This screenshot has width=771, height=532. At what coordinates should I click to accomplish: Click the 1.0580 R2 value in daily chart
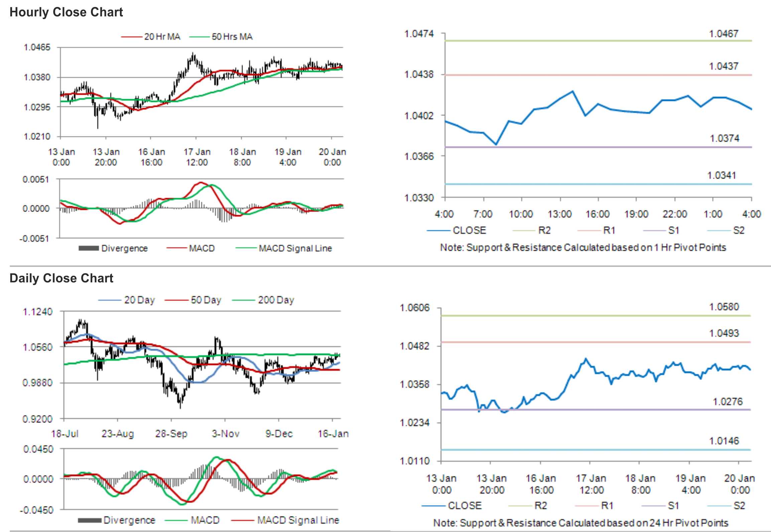pyautogui.click(x=724, y=307)
